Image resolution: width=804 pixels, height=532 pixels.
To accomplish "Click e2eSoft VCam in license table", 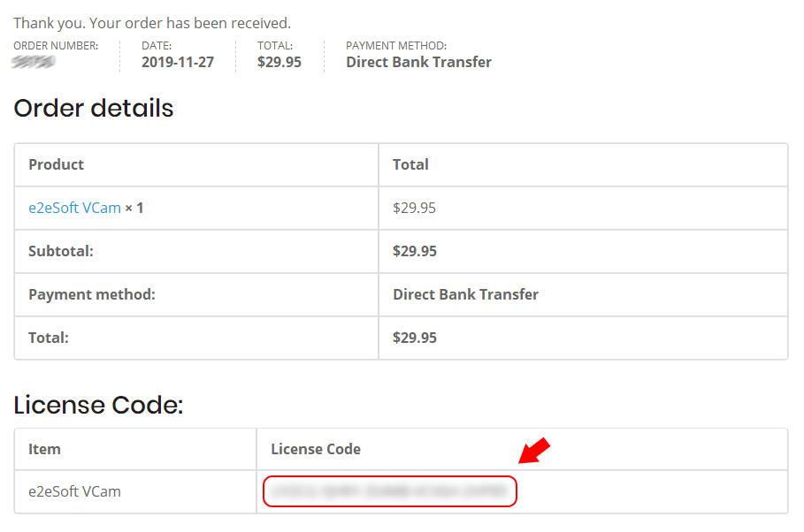I will [74, 491].
